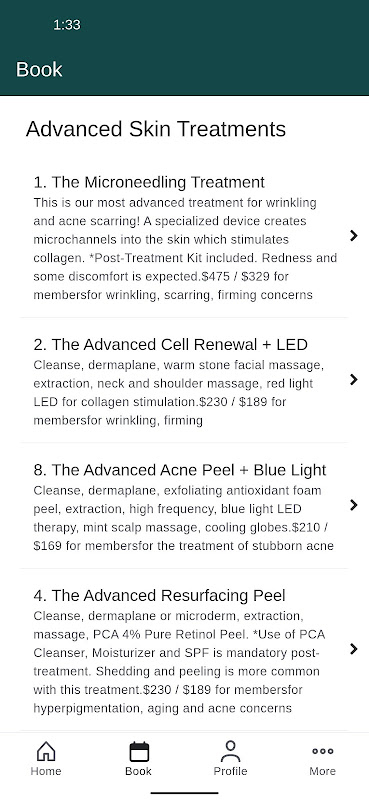Open '2. The Advanced Cell Renewal + LED' title

(170, 344)
